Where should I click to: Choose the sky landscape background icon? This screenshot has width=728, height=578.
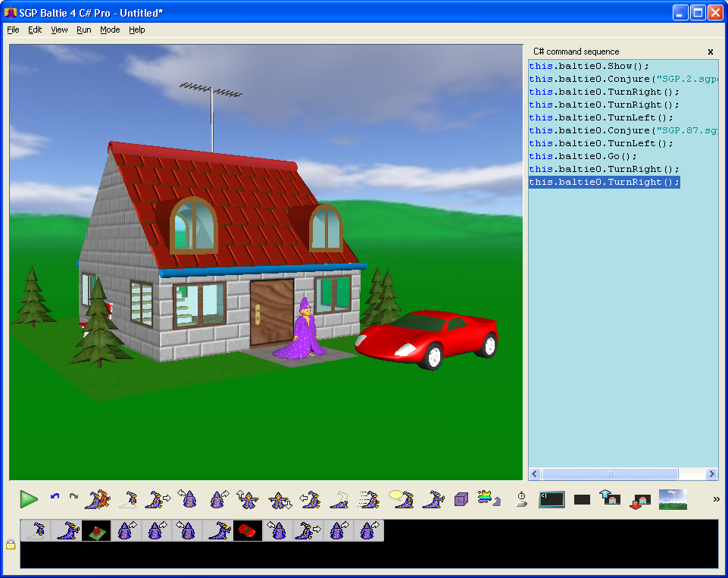[x=673, y=499]
